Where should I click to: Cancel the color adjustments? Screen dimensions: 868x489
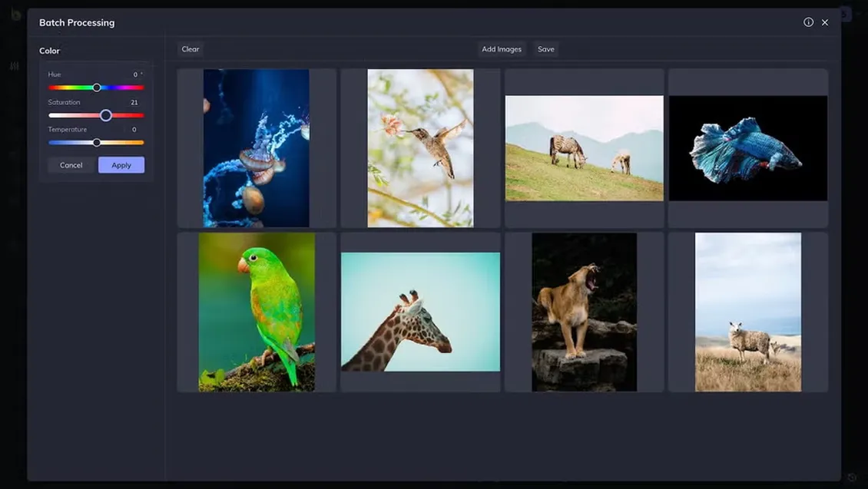click(x=71, y=165)
